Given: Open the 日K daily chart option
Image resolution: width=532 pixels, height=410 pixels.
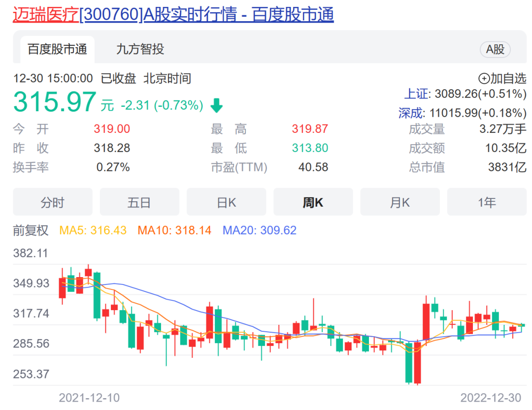Looking at the screenshot, I should pyautogui.click(x=226, y=202).
